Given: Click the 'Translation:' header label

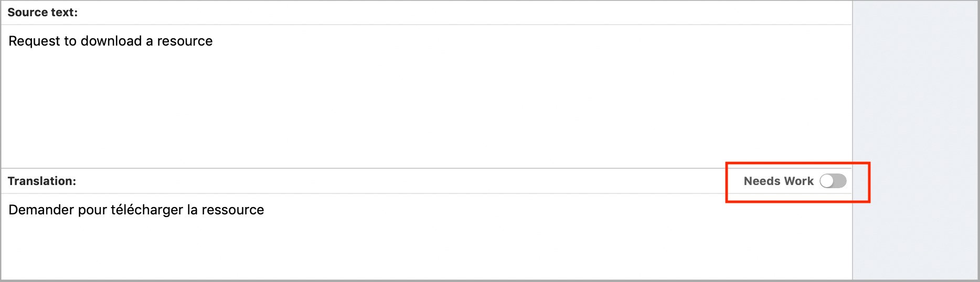Looking at the screenshot, I should [x=42, y=181].
